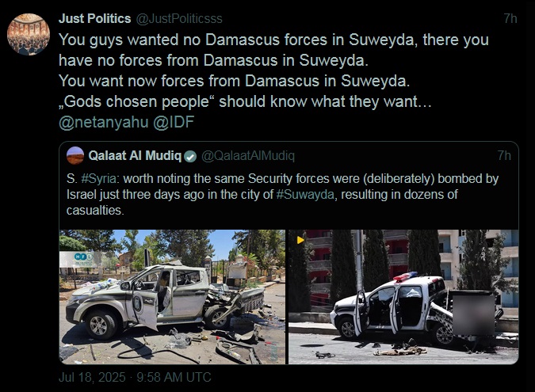This screenshot has width=535, height=392.
Task: Open the quoted tweet text about Security forces
Action: (x=282, y=194)
